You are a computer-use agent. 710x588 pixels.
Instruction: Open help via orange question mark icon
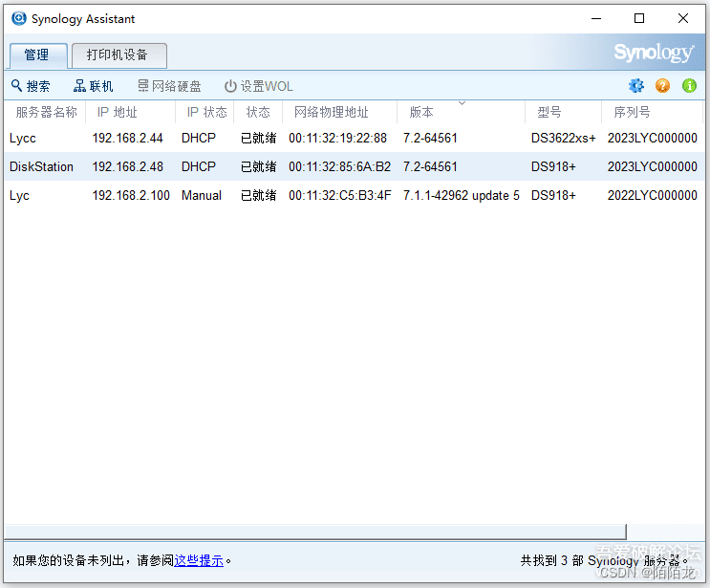(x=662, y=86)
